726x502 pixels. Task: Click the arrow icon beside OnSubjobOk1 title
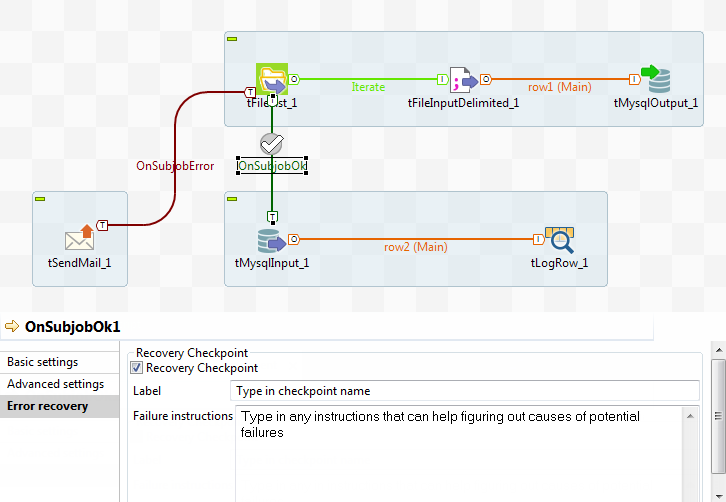[x=13, y=327]
